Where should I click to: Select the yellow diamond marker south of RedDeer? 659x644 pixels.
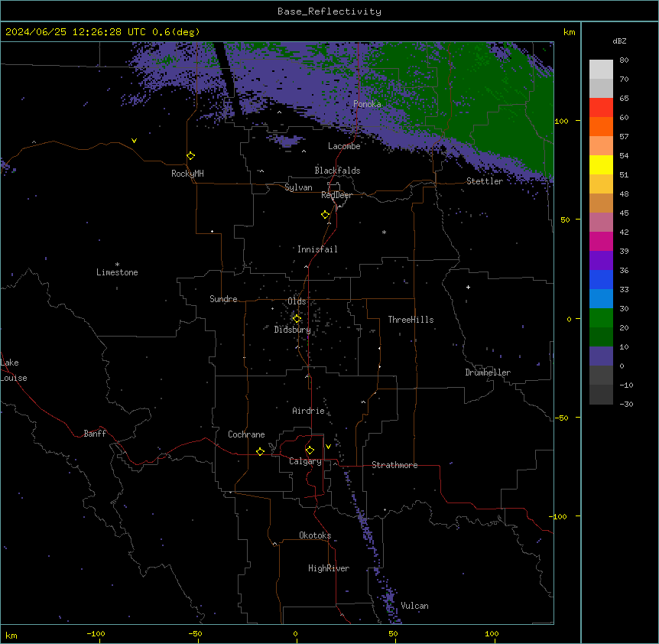tap(326, 215)
